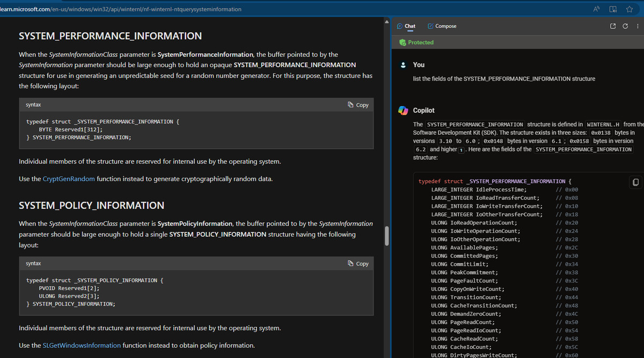The height and width of the screenshot is (358, 644).
Task: Click the green Protected shield icon
Action: pos(402,42)
